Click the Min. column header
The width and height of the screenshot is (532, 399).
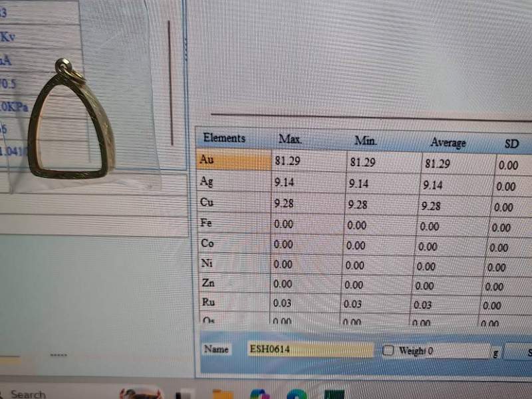[x=366, y=141]
